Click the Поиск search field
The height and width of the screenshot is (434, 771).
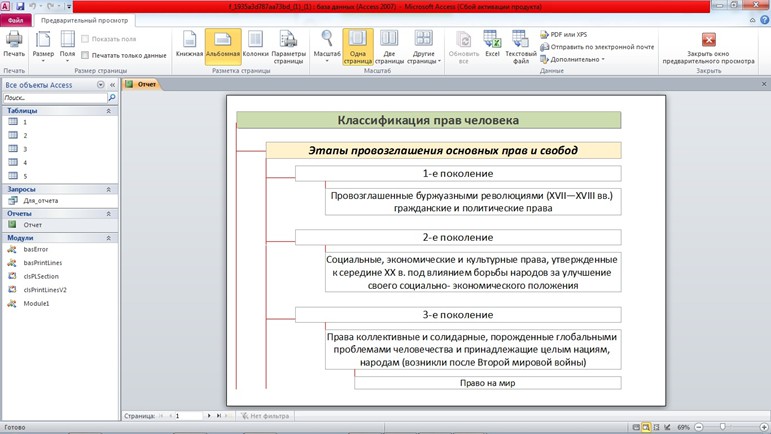[x=55, y=98]
